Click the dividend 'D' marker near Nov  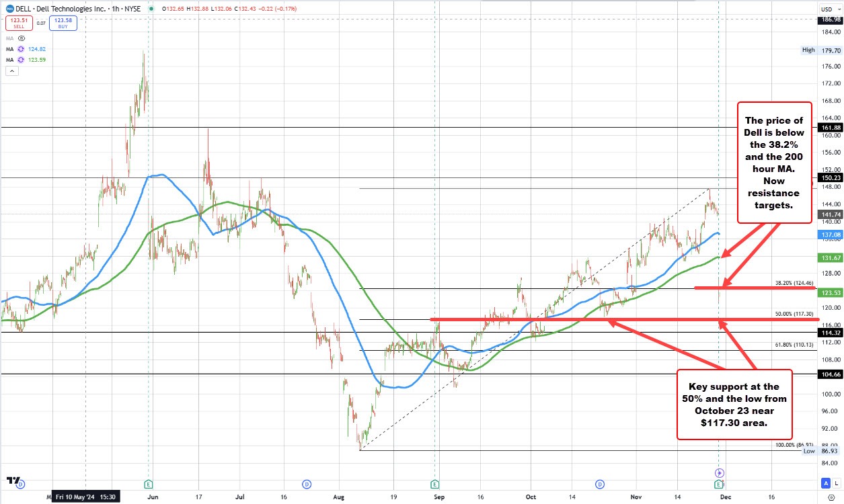click(x=599, y=484)
